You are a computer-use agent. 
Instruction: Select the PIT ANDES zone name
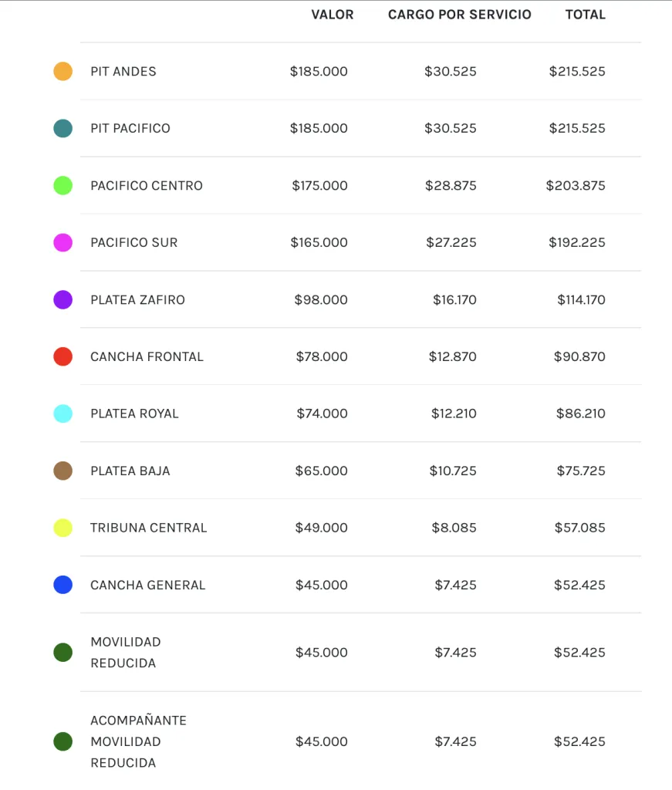[x=123, y=72]
